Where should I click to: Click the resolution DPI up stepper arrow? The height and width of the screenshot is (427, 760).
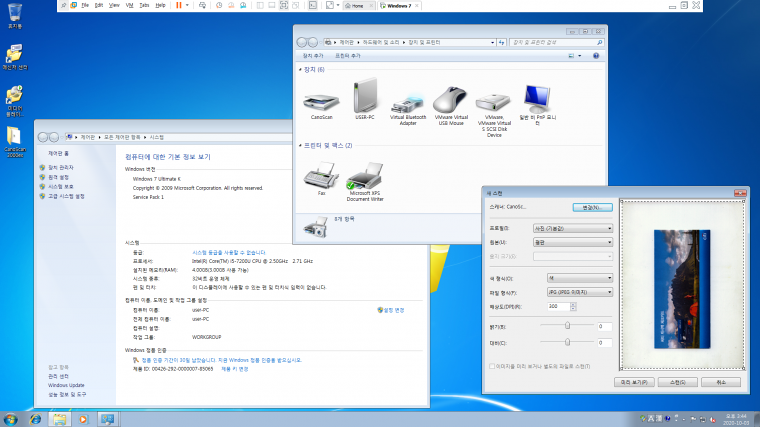point(573,304)
